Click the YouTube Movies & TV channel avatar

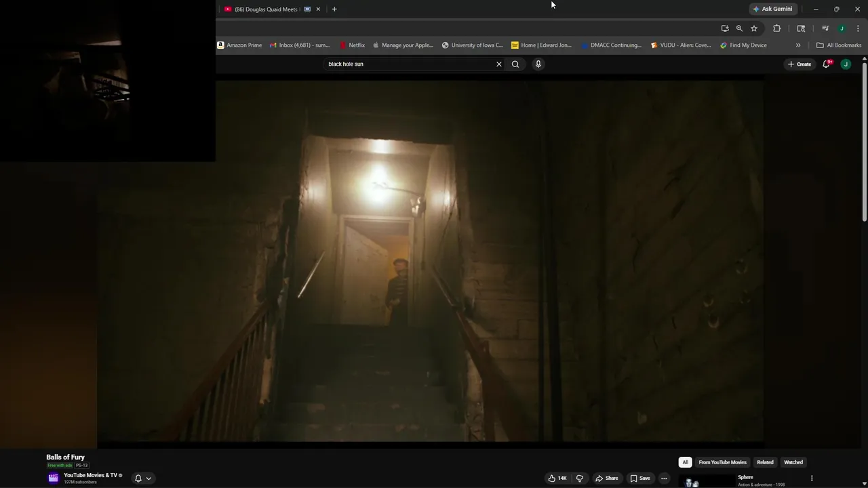[x=53, y=478]
